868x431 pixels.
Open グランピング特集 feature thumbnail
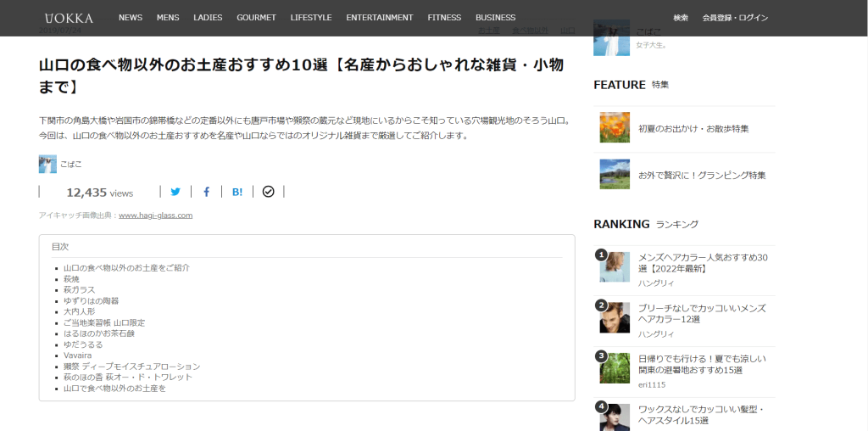615,174
